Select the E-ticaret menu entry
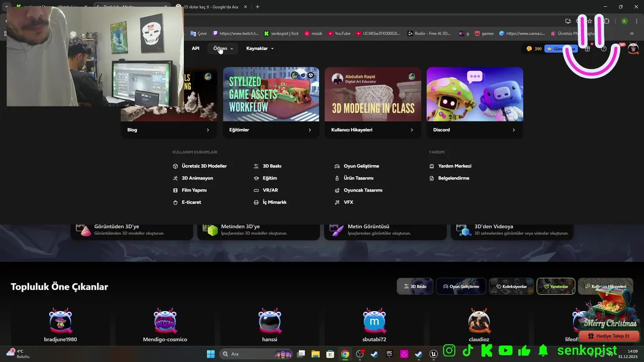Image resolution: width=644 pixels, height=362 pixels. click(187, 202)
